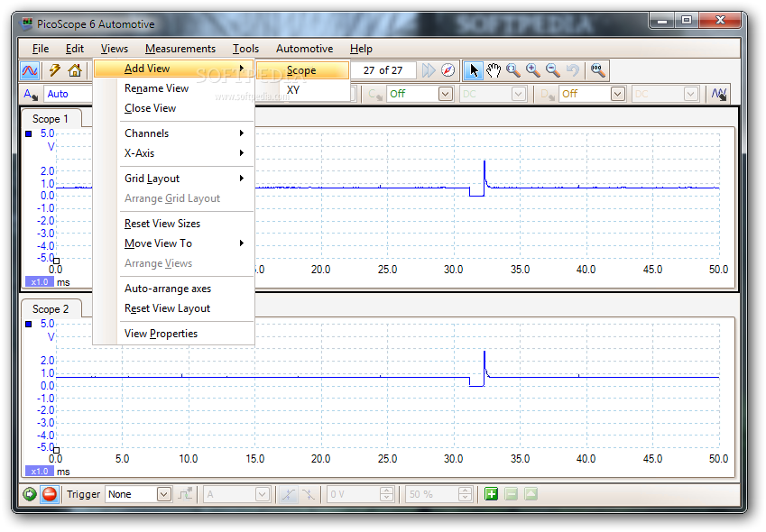Click the edit measurement triangle icon
The height and width of the screenshot is (532, 766).
[531, 494]
